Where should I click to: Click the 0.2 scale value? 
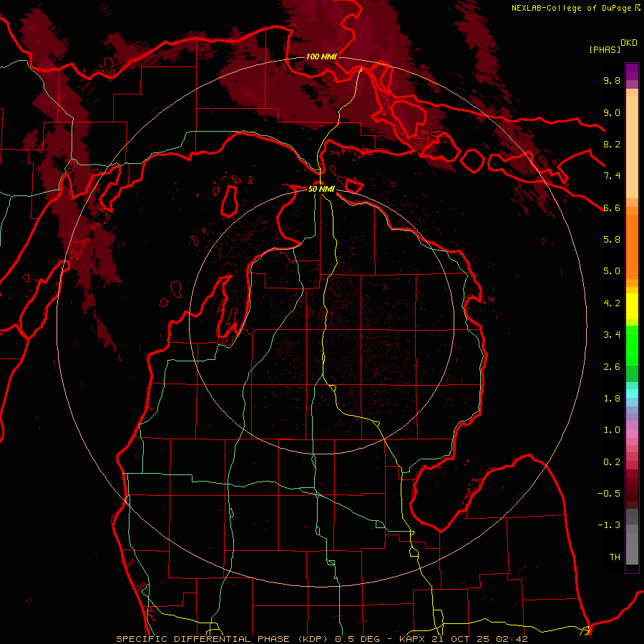point(612,462)
